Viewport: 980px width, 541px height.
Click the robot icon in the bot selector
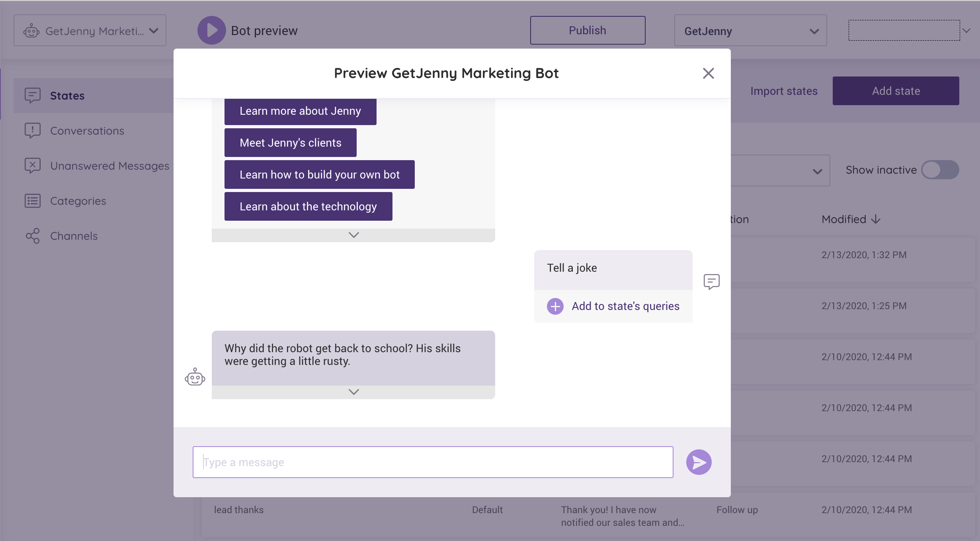click(x=31, y=31)
